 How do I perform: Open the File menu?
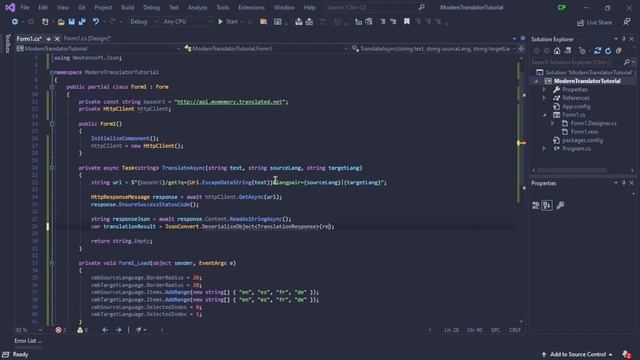pos(25,7)
